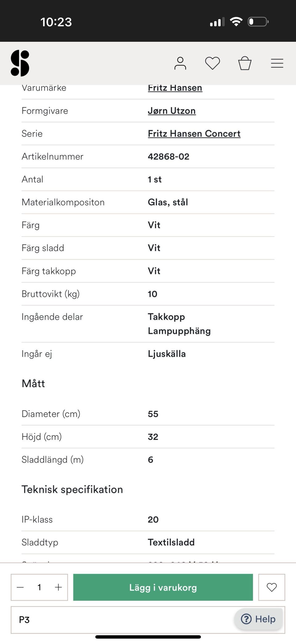The width and height of the screenshot is (296, 644).
Task: Tap the battery indicator in status bar
Action: pos(258,22)
